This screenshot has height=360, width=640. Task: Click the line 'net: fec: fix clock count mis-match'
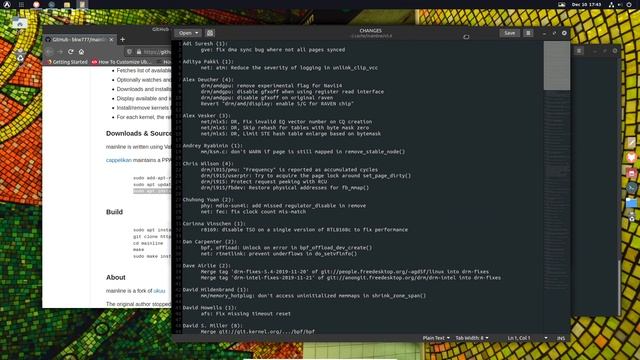coord(253,212)
